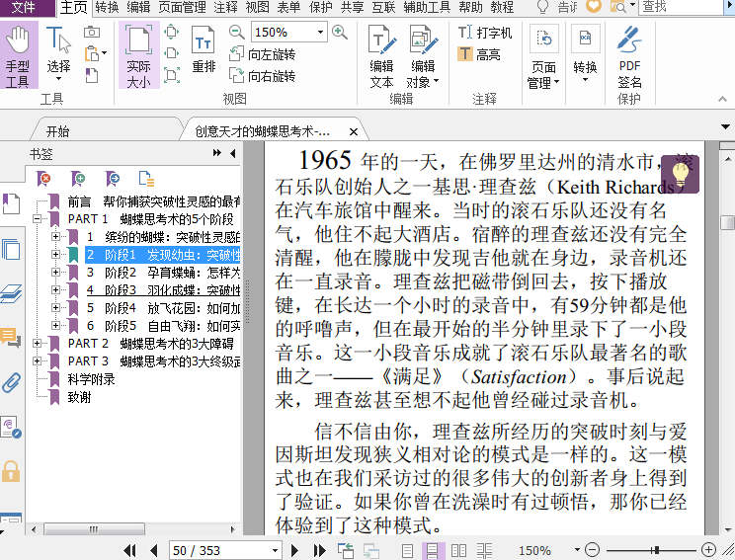Open the Convert (转换) ribbon tab
The image size is (735, 560).
click(107, 7)
